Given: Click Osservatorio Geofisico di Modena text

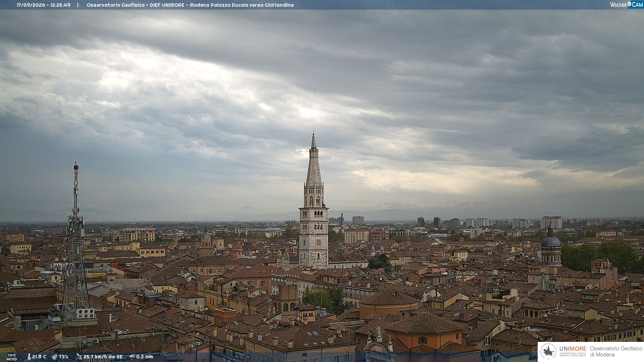Looking at the screenshot, I should click(x=616, y=351).
